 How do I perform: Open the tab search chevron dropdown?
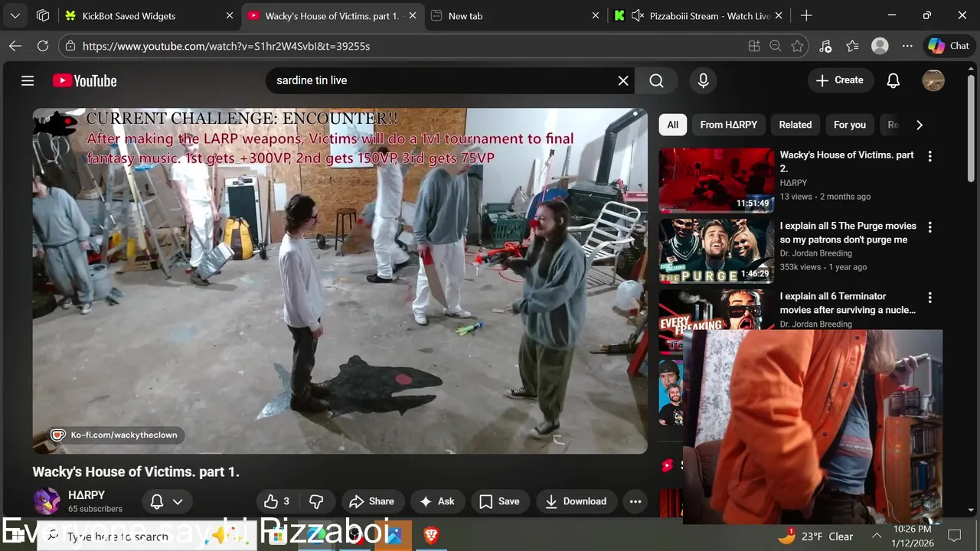[x=15, y=15]
